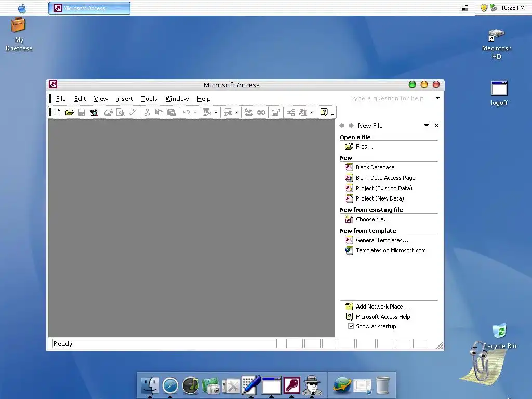
Task: Open the Analyze dropdown arrow
Action: [x=236, y=112]
